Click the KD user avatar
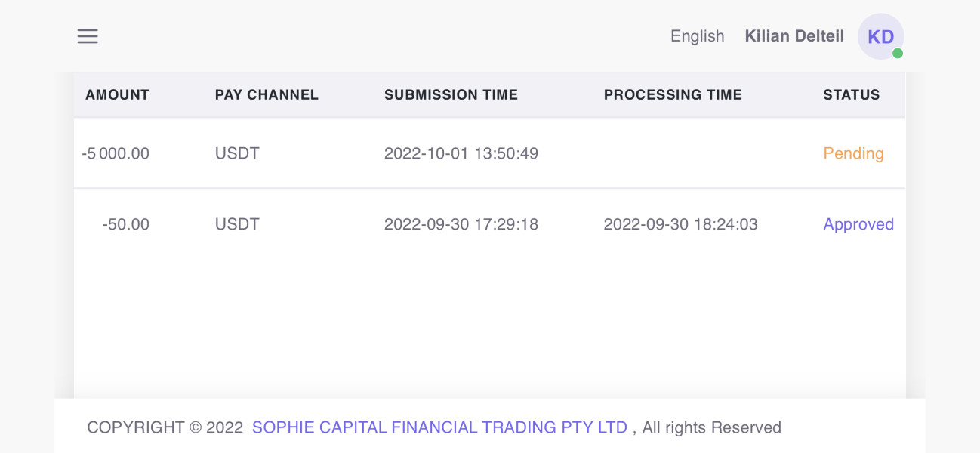This screenshot has width=980, height=453. [880, 36]
